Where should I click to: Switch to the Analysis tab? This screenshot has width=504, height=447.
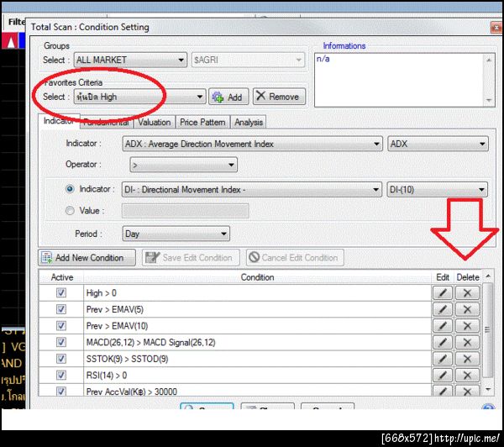[249, 122]
